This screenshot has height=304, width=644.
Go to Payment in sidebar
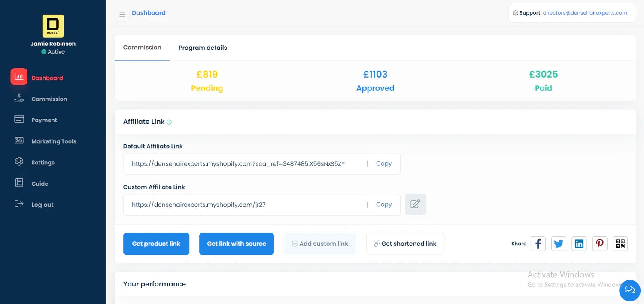pyautogui.click(x=44, y=120)
